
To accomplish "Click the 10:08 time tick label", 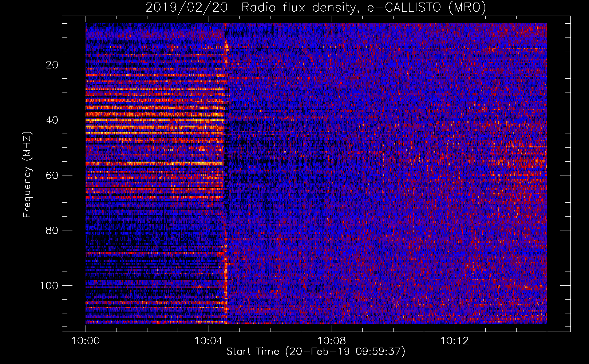I will tap(332, 341).
